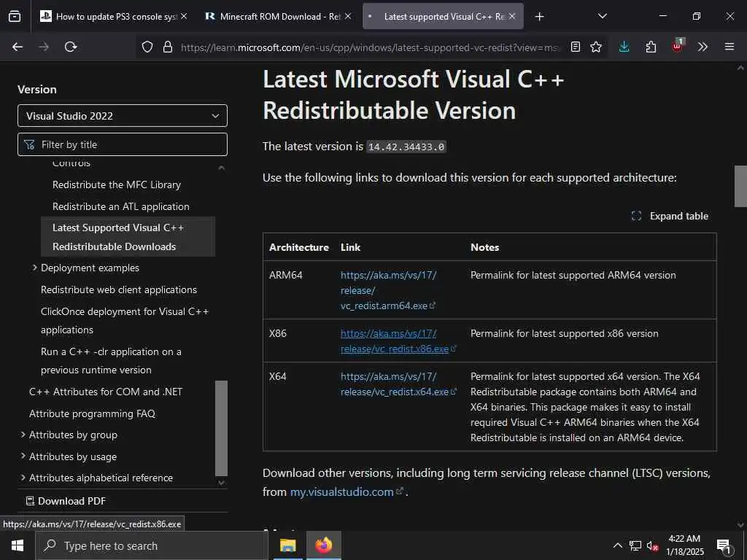Viewport: 747px width, 560px height.
Task: Close the PS3 console update tab
Action: [x=184, y=16]
